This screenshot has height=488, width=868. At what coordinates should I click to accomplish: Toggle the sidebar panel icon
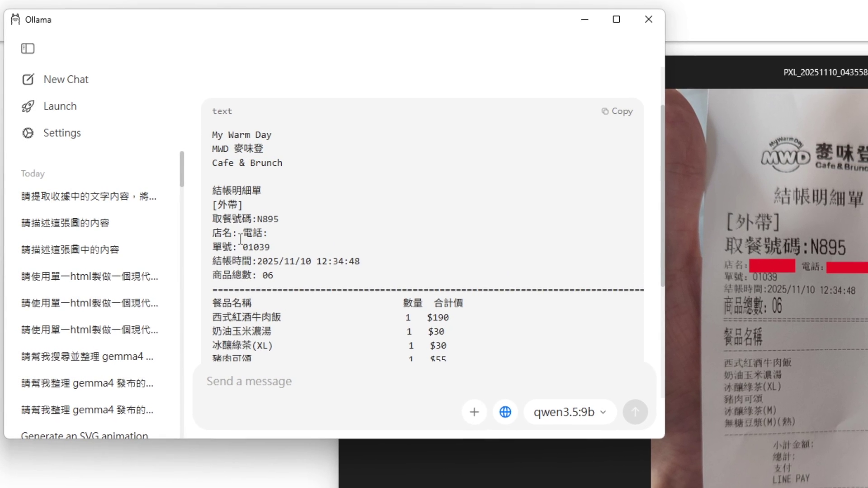(x=28, y=48)
